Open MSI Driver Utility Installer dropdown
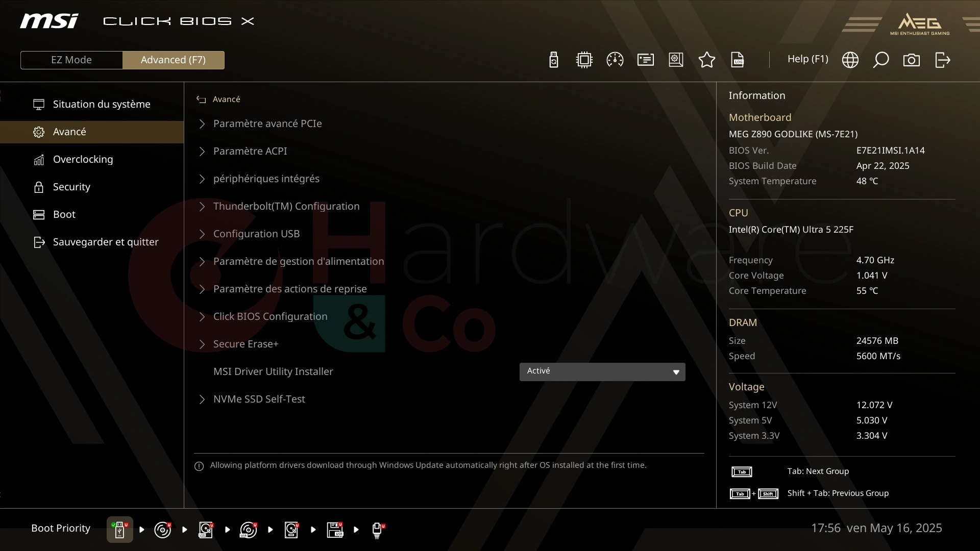 (x=602, y=371)
